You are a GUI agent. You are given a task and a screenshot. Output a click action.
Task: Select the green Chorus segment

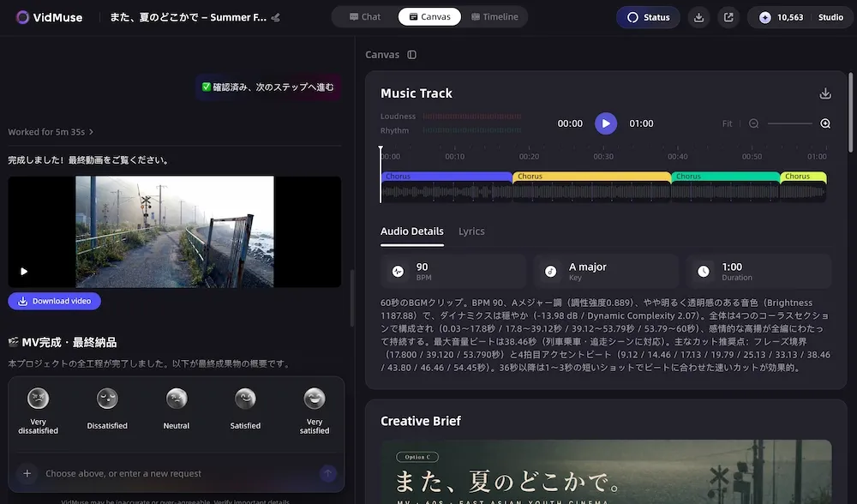pyautogui.click(x=725, y=177)
